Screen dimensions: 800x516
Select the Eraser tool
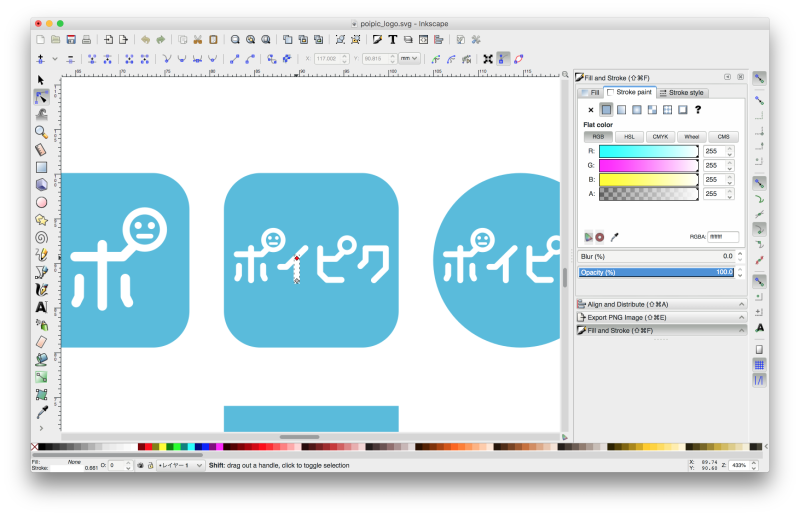(x=41, y=341)
